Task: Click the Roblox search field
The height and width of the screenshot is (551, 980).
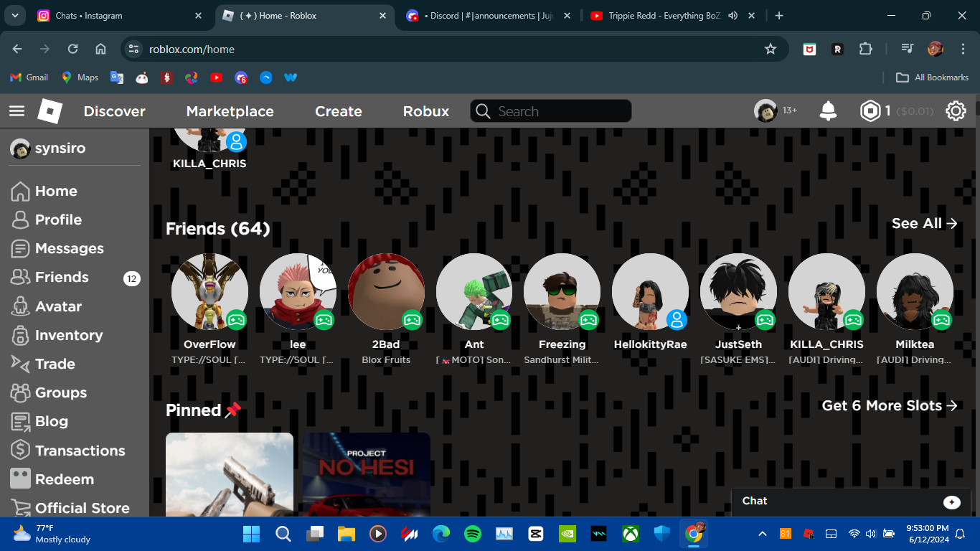Action: [551, 111]
